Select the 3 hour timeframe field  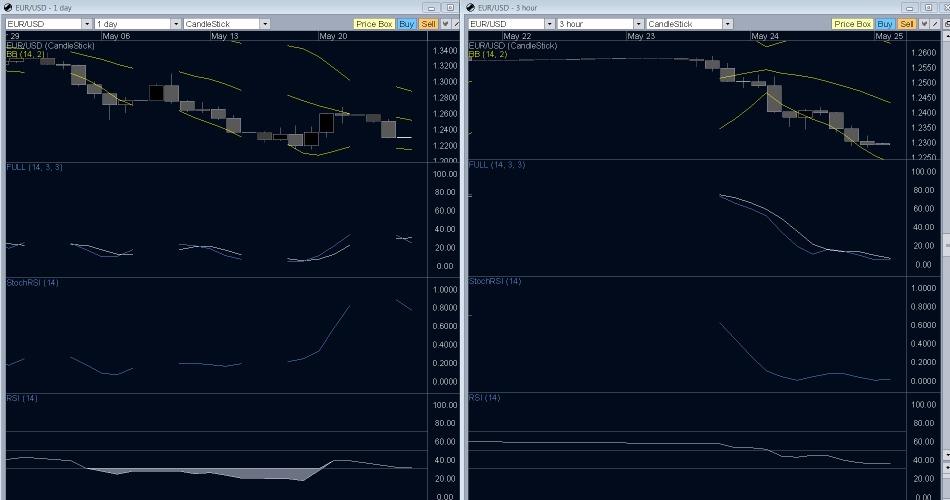(x=596, y=24)
